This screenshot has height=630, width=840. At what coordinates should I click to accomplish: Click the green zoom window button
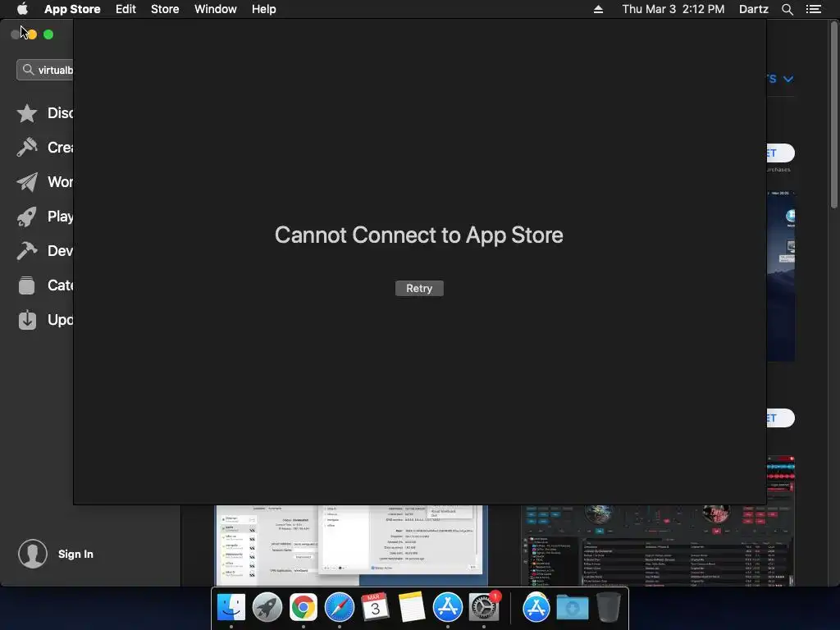pyautogui.click(x=48, y=34)
